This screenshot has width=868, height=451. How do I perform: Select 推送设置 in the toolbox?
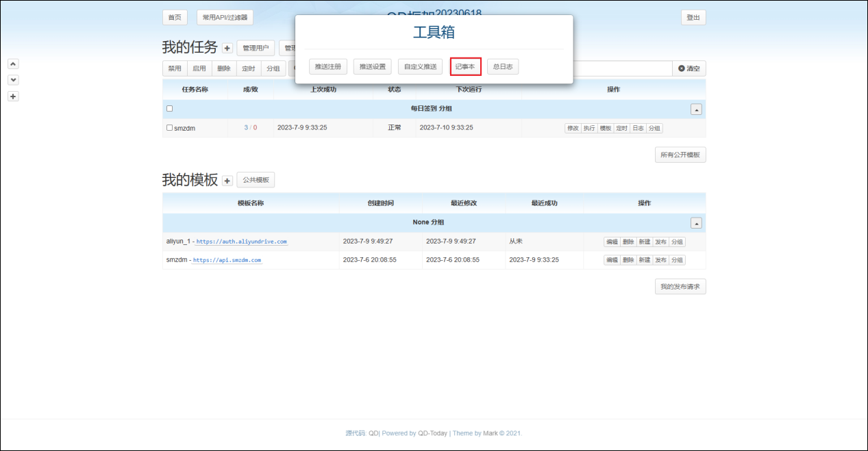(x=373, y=66)
